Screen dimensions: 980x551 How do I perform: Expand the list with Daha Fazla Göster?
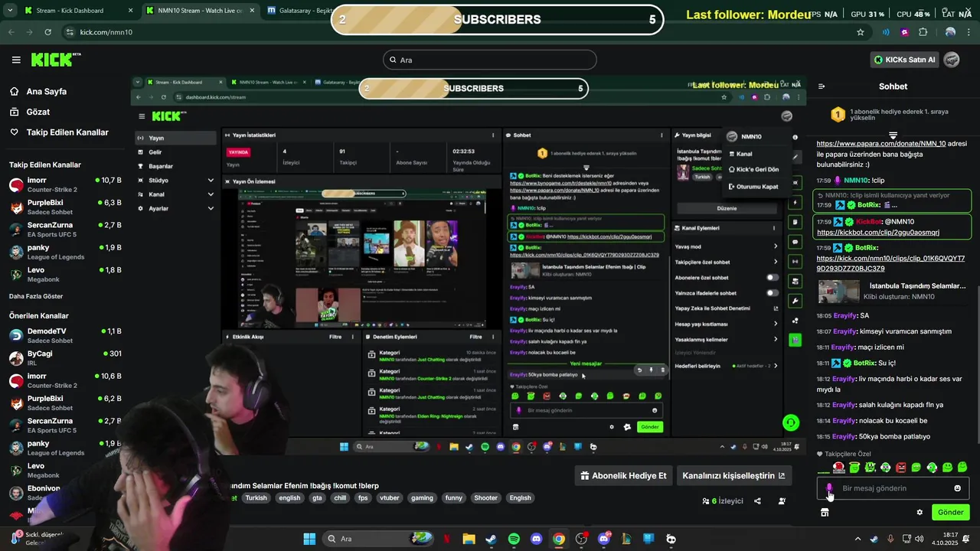click(x=36, y=296)
